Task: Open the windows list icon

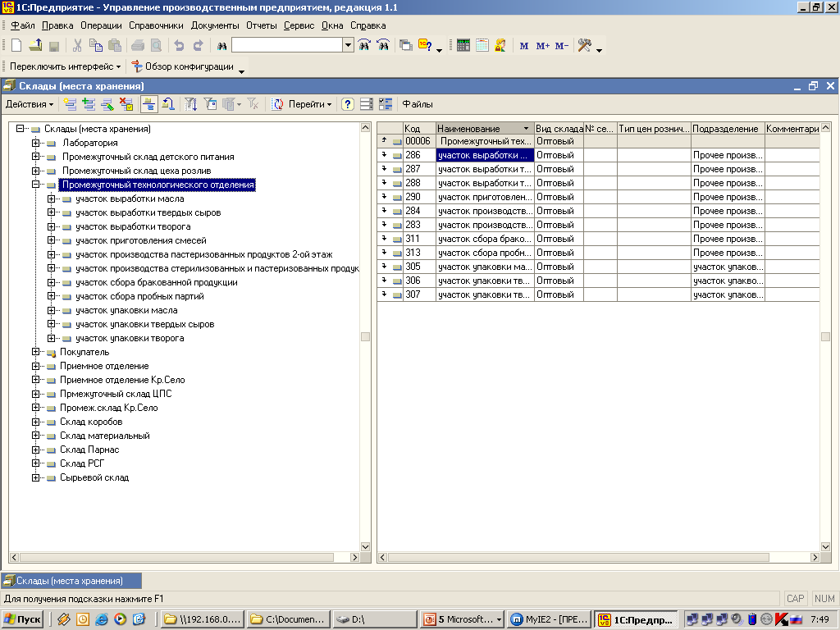Action: 406,46
